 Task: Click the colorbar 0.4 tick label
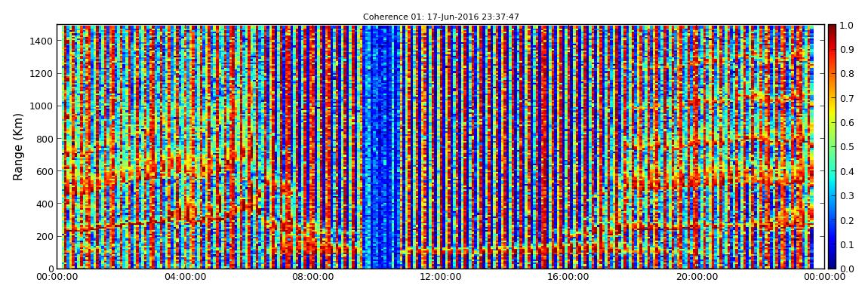tap(846, 171)
